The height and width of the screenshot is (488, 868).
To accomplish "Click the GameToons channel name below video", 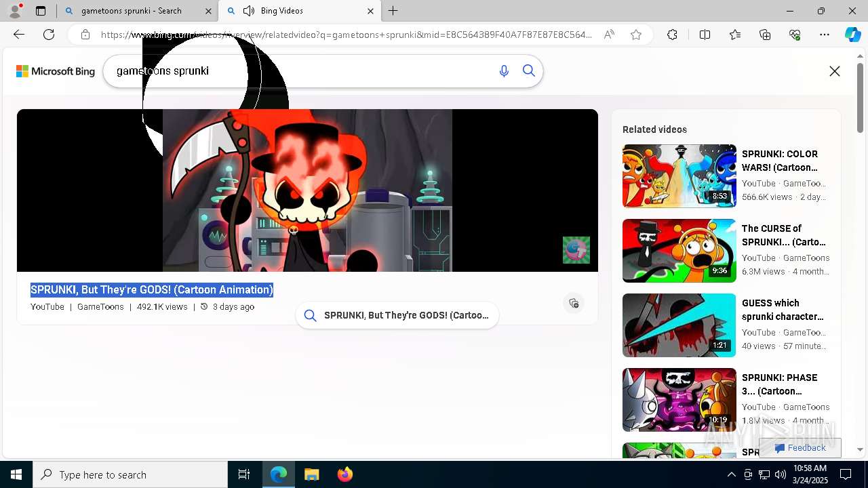I will pos(100,307).
